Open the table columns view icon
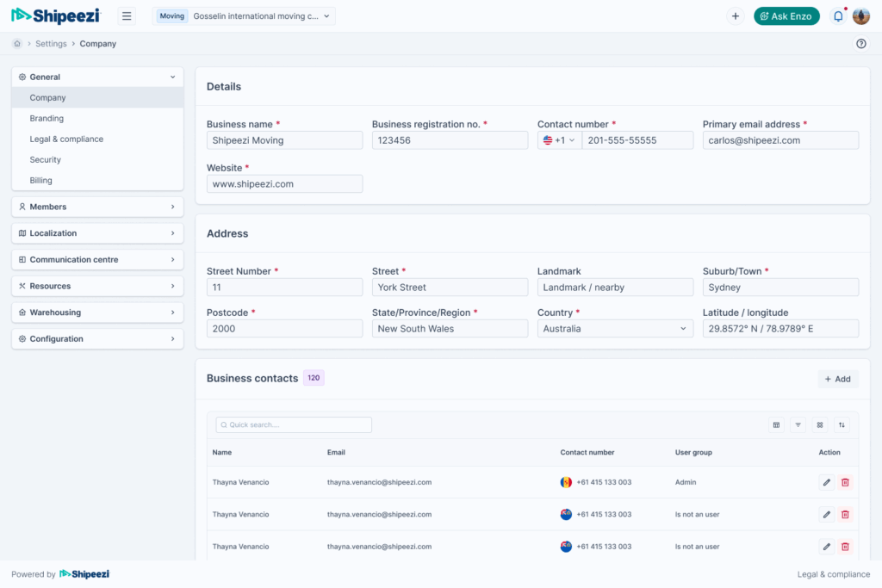This screenshot has height=588, width=882. click(776, 424)
